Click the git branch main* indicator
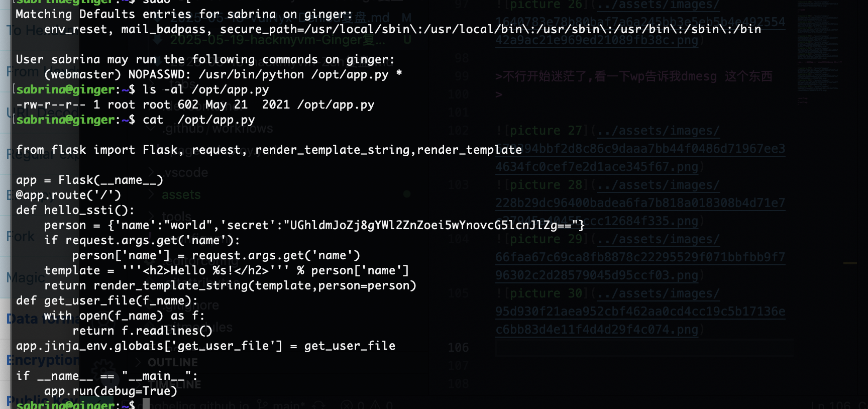Screen dimensions: 868x409 tap(280, 404)
